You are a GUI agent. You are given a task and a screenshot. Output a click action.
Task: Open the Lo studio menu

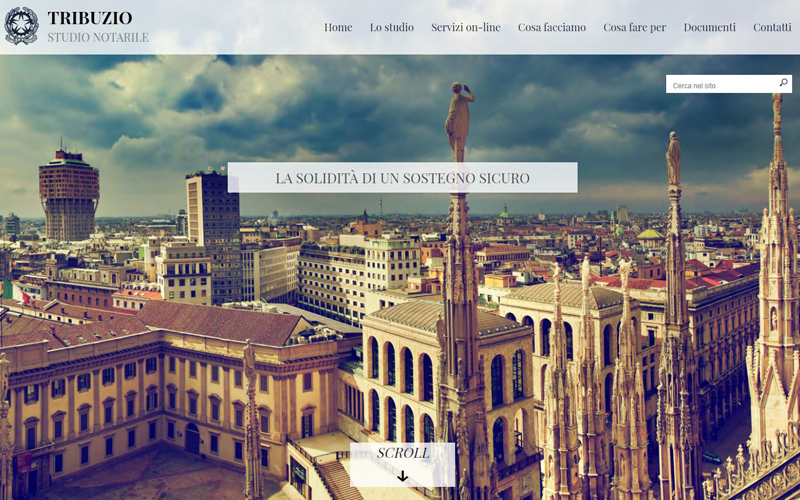(392, 28)
